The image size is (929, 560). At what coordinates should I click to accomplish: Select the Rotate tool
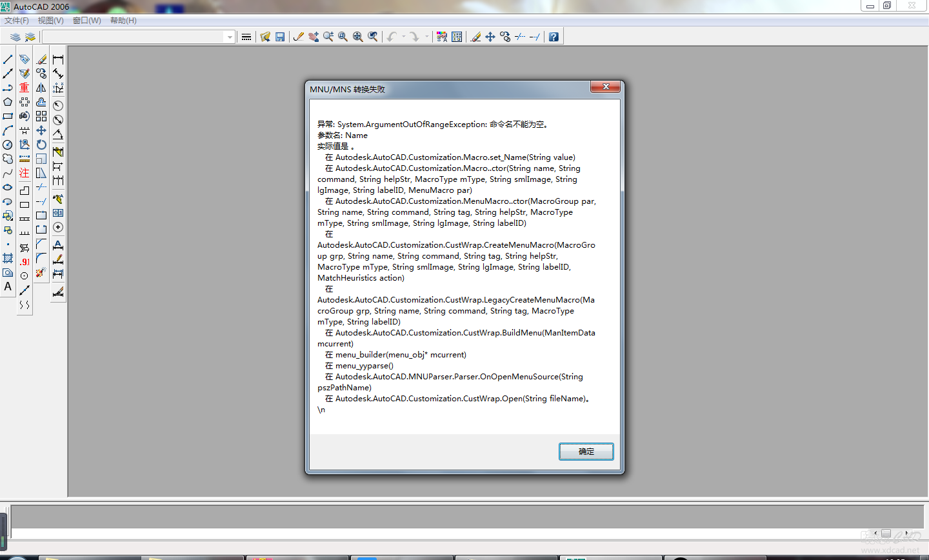(41, 145)
